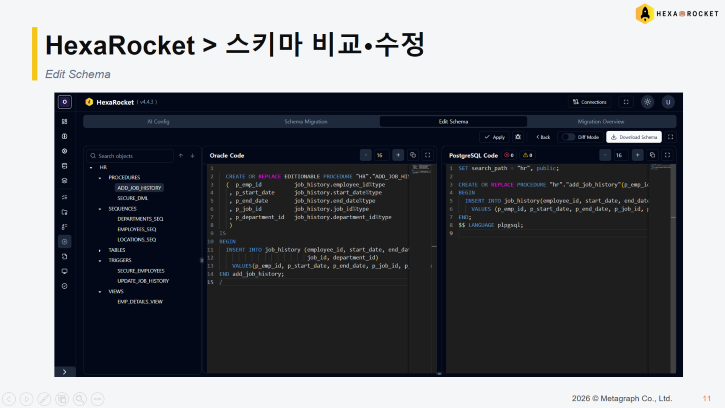Toggle fullscreen icon beside Connections
725x408 pixels.
(626, 102)
